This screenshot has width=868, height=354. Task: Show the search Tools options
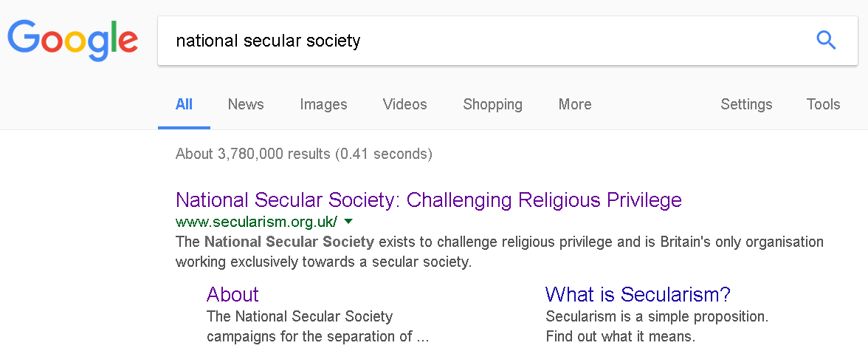click(823, 104)
